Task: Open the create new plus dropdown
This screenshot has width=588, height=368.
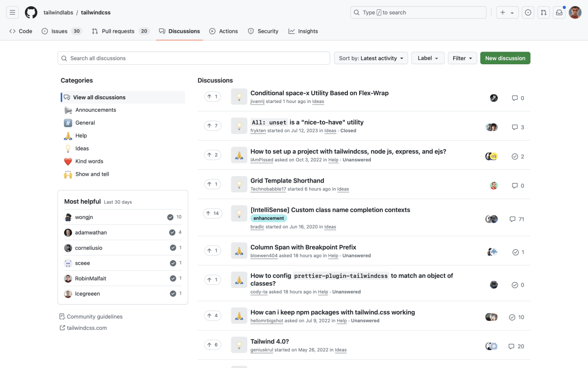Action: [x=507, y=13]
